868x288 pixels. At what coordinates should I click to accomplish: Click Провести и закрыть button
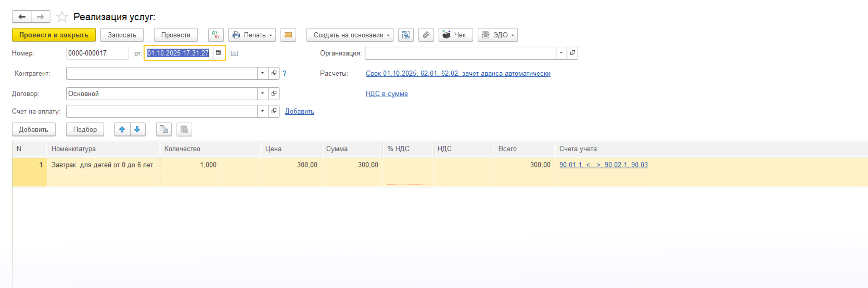coord(54,35)
